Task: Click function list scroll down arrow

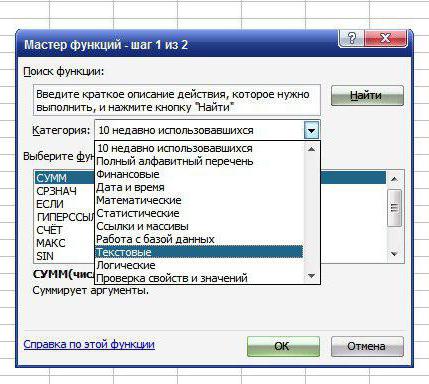Action: tap(395, 254)
